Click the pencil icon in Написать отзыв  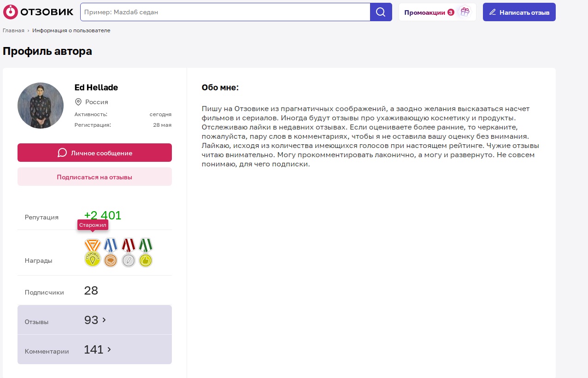(x=493, y=12)
